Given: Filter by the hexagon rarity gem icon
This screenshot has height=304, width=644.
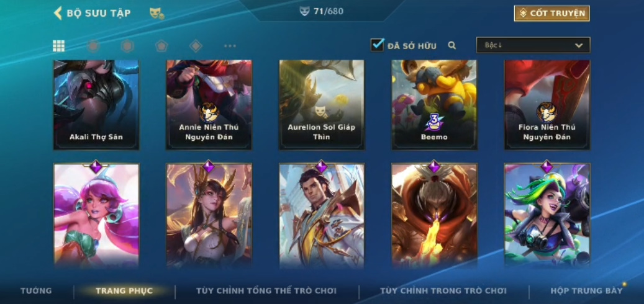Looking at the screenshot, I should tap(127, 46).
